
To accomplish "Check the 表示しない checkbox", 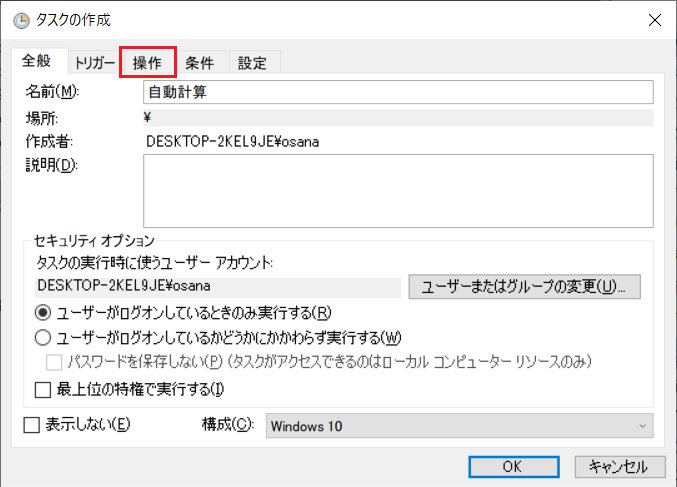I will coord(32,425).
